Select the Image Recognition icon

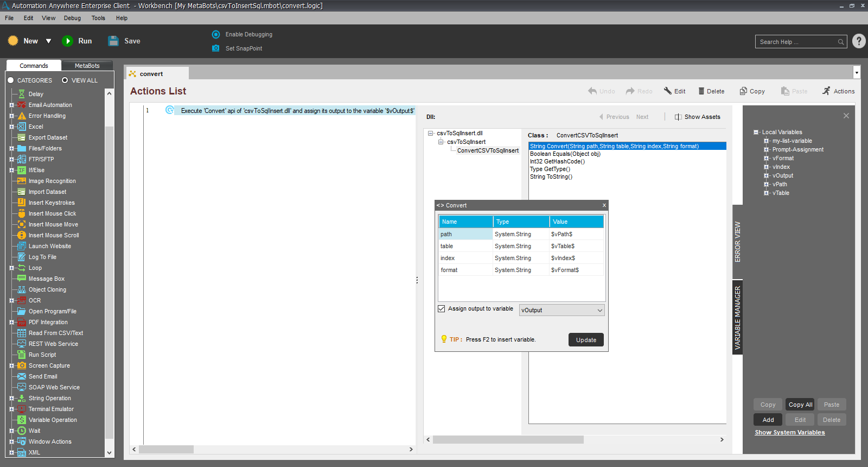[x=22, y=181]
